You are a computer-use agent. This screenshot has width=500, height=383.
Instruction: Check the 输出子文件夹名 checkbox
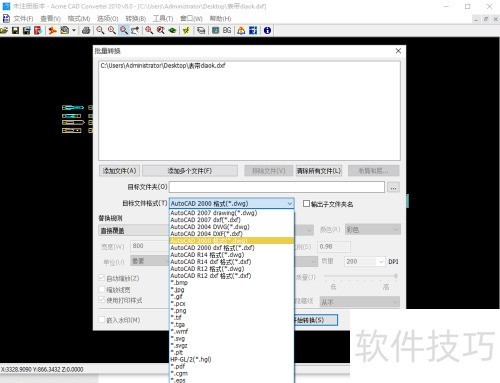306,204
